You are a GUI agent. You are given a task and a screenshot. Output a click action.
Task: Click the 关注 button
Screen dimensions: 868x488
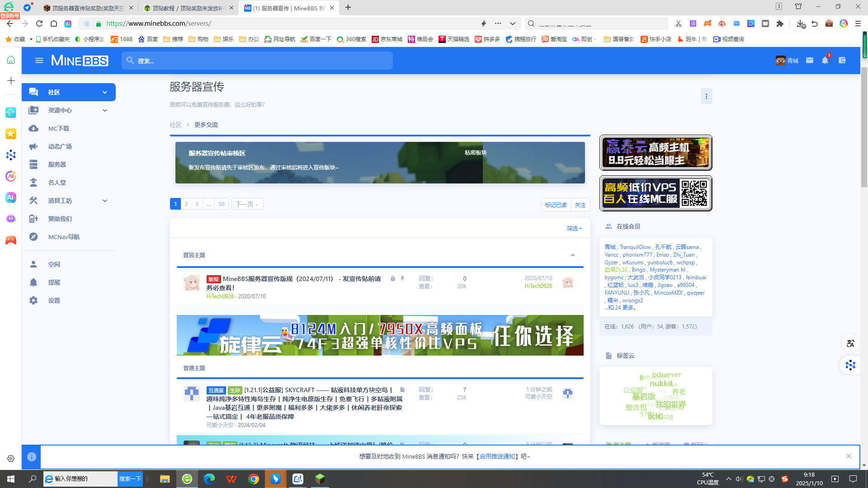[580, 205]
